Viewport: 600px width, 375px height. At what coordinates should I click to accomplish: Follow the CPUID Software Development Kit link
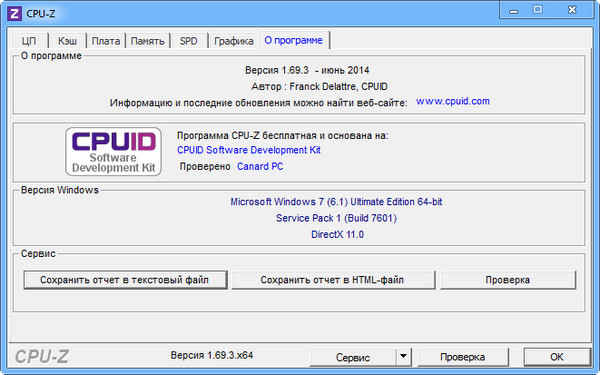(x=249, y=150)
